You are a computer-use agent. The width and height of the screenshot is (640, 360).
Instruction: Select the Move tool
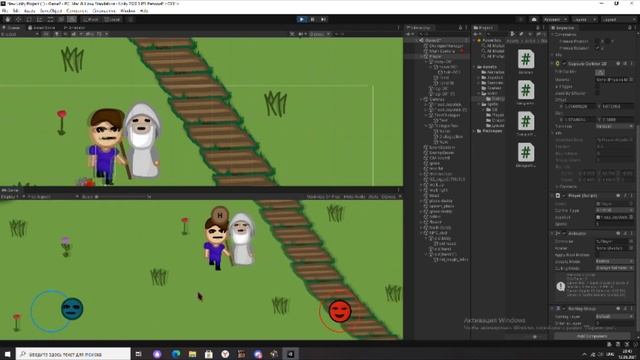[18, 19]
